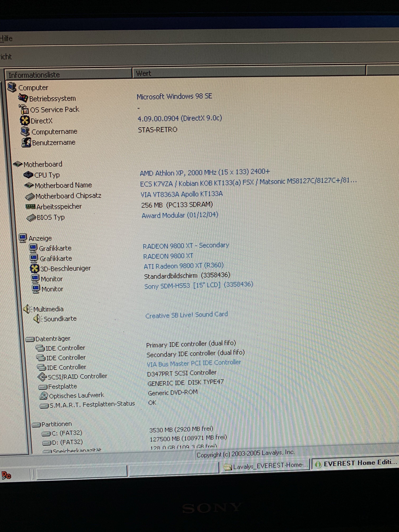Open the Sony SDM-HS53 monitor link
This screenshot has height=532, width=399.
click(x=199, y=286)
